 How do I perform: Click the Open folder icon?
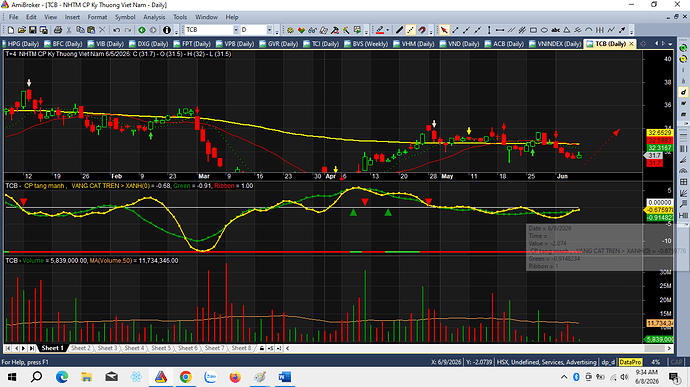(22, 30)
